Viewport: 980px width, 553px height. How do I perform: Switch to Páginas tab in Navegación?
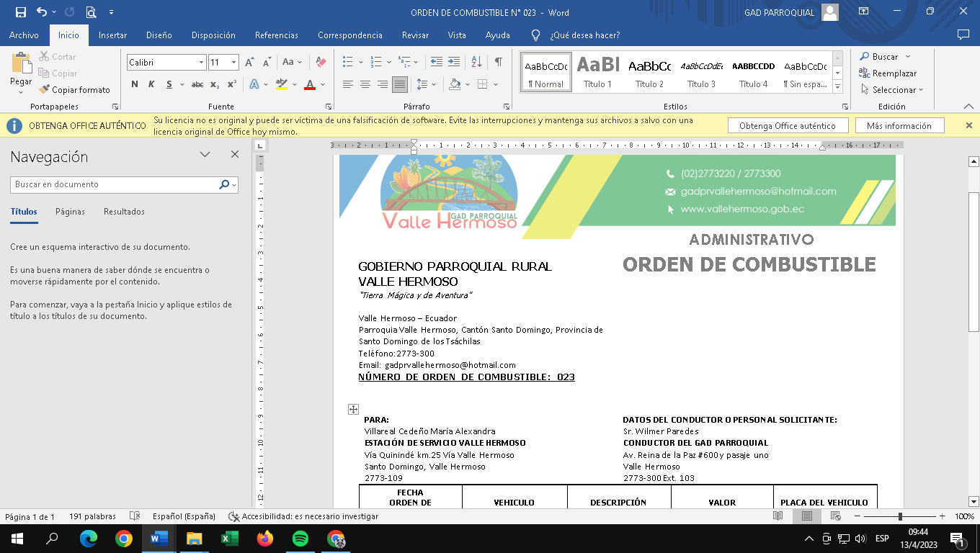70,212
